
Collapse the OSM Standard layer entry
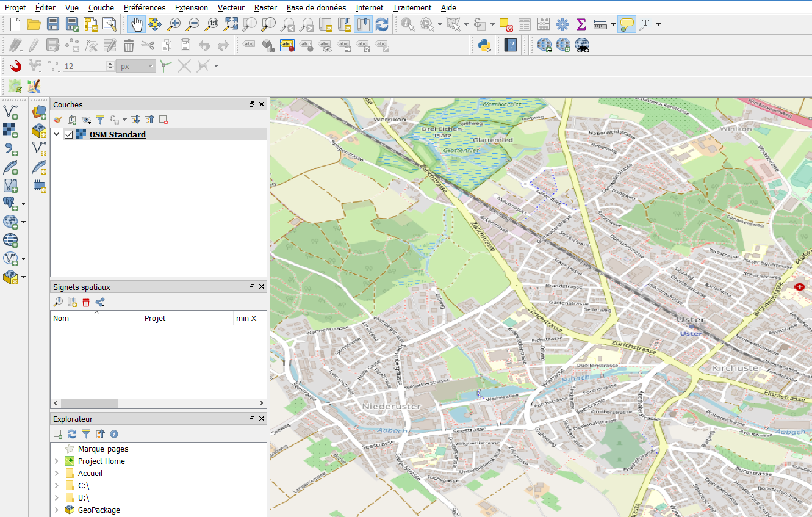[x=56, y=134]
